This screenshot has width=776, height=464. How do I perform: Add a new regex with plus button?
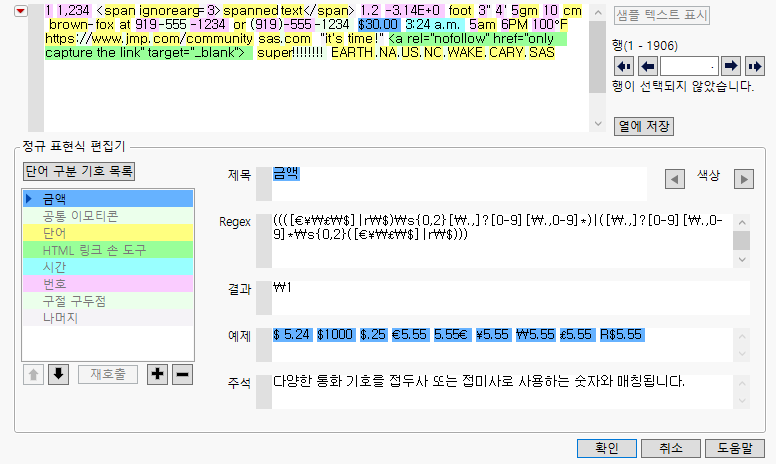pyautogui.click(x=157, y=374)
